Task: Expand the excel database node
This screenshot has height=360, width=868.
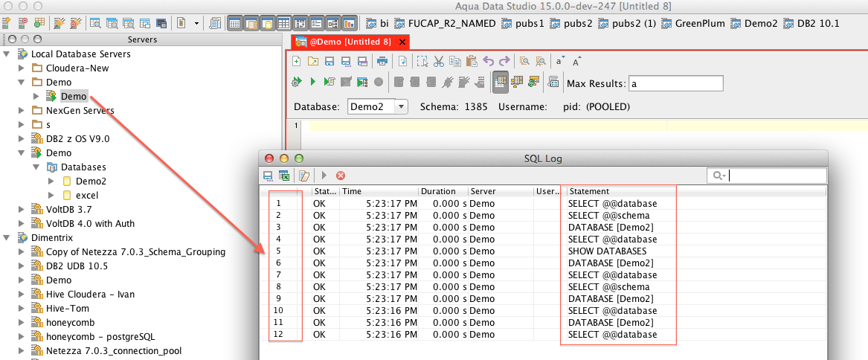Action: pos(51,195)
